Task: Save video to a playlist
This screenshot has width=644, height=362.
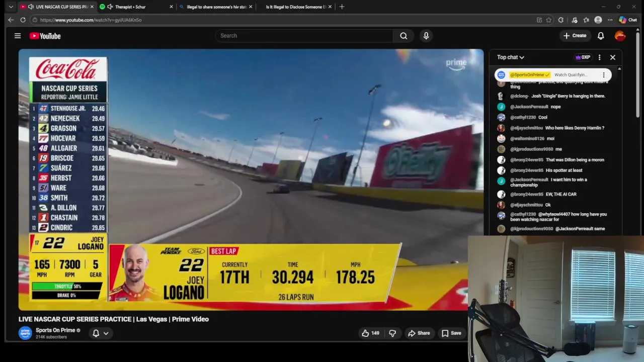Action: pyautogui.click(x=451, y=333)
